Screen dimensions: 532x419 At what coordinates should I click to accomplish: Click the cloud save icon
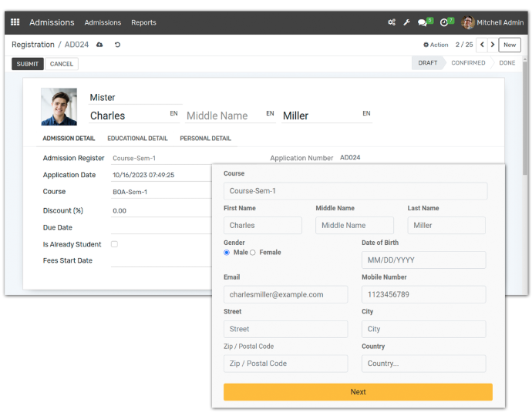(x=99, y=45)
